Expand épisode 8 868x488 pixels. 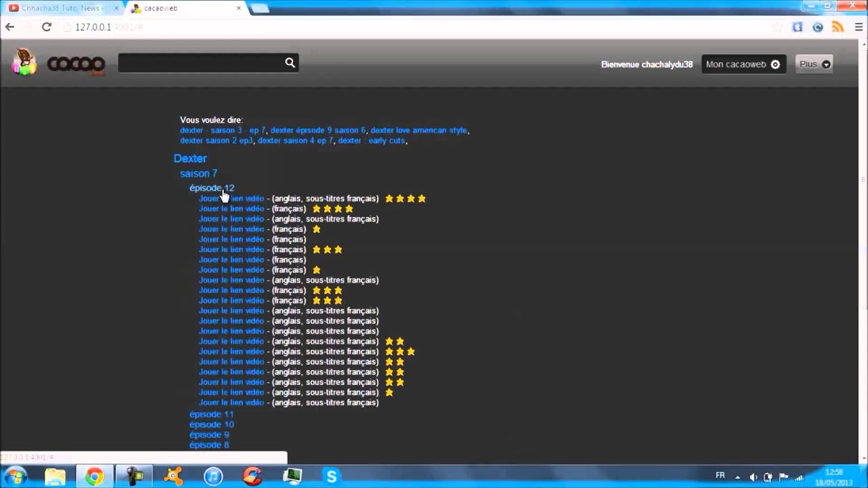[x=209, y=445]
